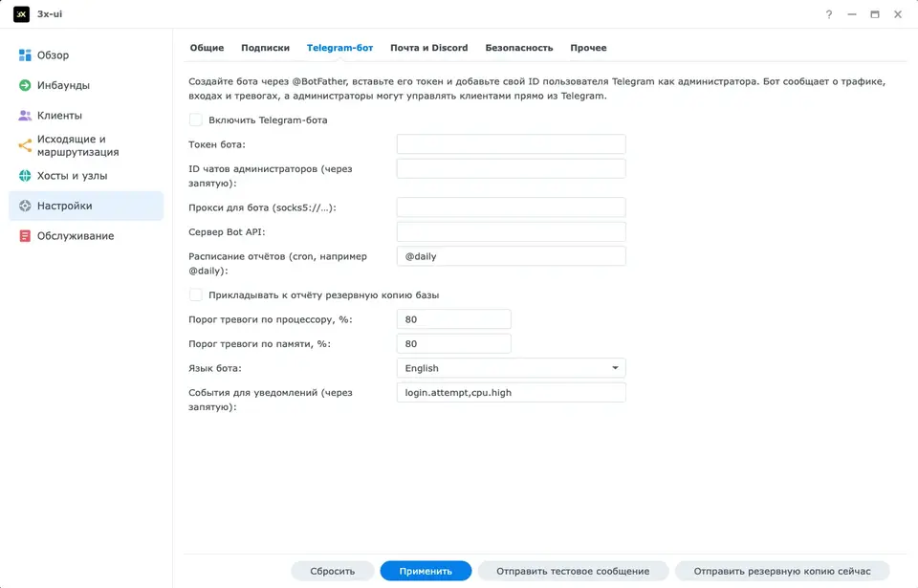Focus the Токен бота input field
The width and height of the screenshot is (918, 588).
pyautogui.click(x=511, y=144)
